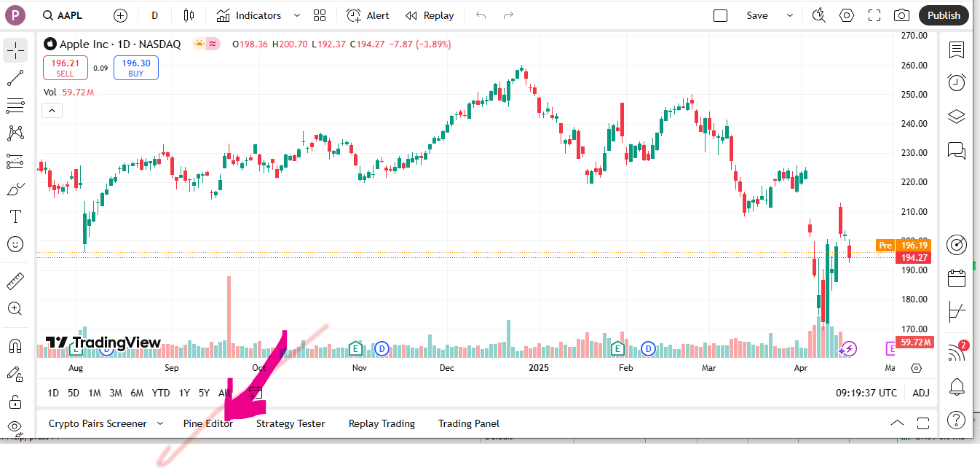Open timezone menu at 09:19:37 UTC
This screenshot has height=470, width=980.
(866, 393)
